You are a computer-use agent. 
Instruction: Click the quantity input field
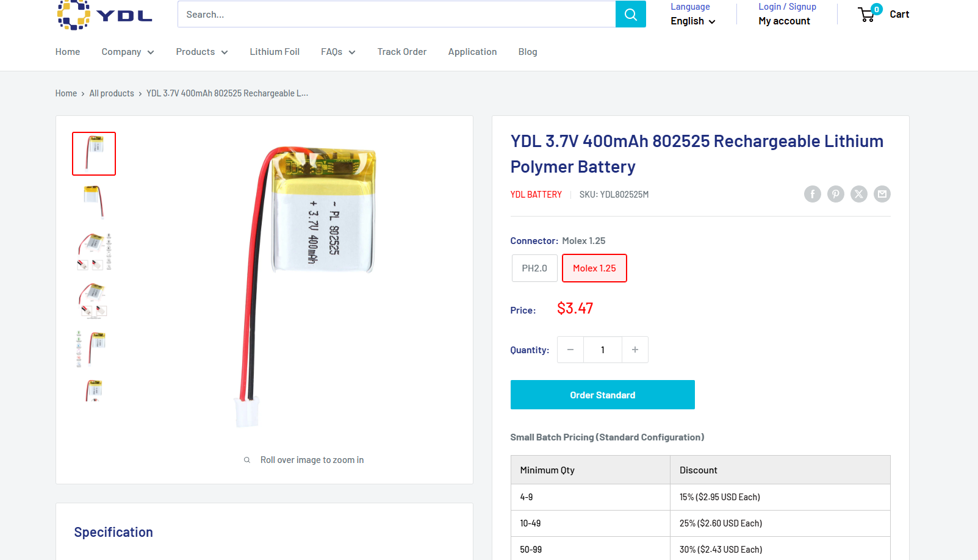coord(603,350)
